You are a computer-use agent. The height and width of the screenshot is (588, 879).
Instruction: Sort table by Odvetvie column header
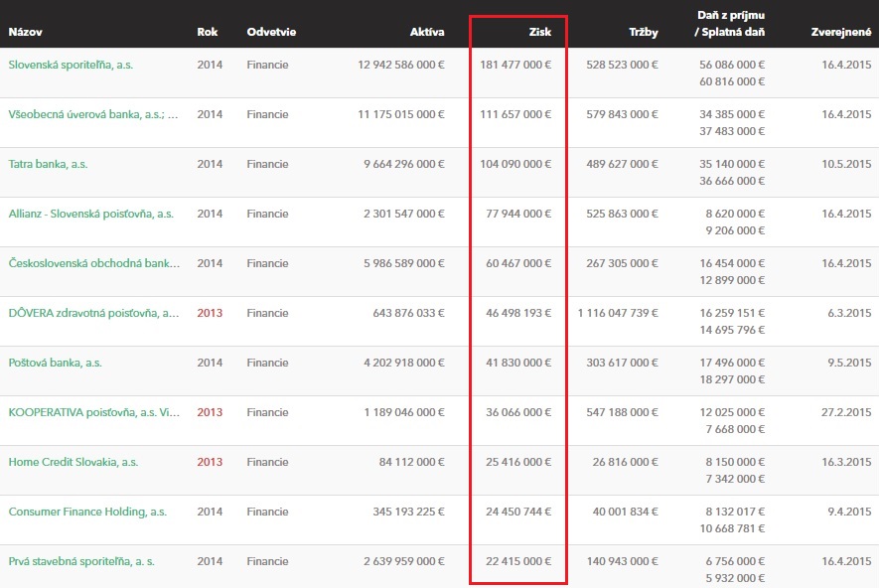point(271,32)
